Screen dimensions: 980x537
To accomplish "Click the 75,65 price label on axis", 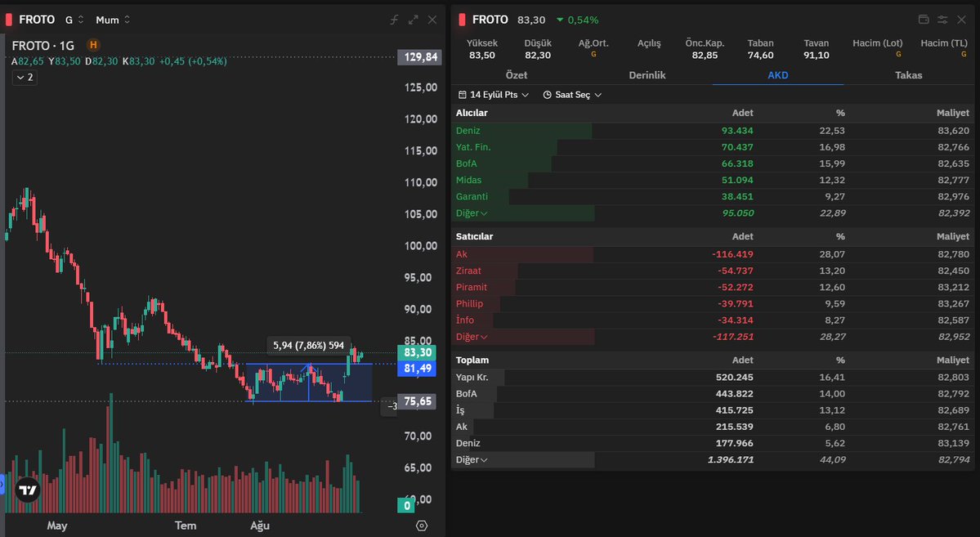I will [417, 401].
